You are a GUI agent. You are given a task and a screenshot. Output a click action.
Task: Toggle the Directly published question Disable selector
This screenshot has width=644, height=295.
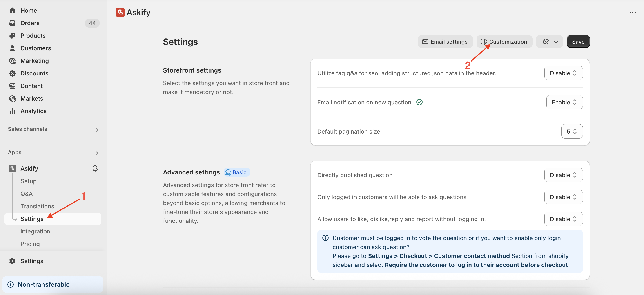[x=563, y=175]
